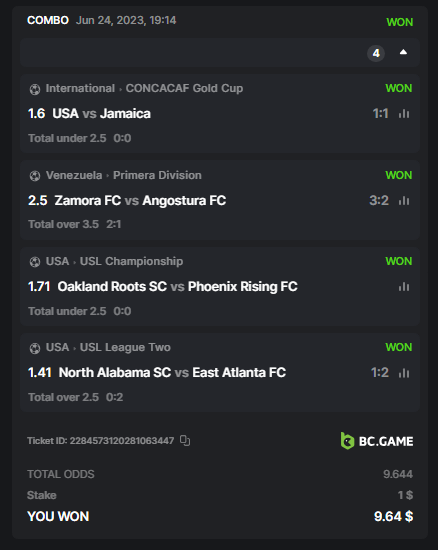Select Oakland Roots SC vs Phoenix Rising match
The image size is (438, 550).
(177, 287)
